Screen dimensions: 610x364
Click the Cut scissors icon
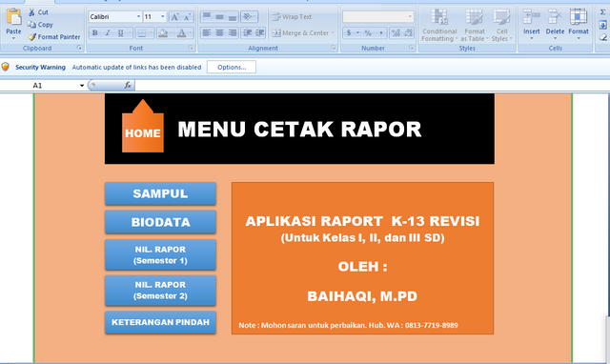coord(31,12)
